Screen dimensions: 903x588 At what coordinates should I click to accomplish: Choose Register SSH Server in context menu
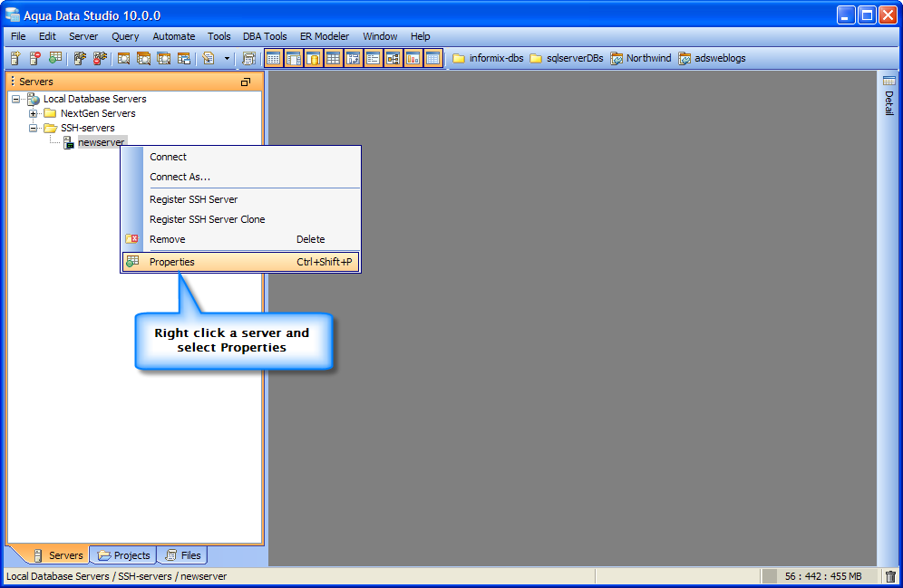pos(241,199)
